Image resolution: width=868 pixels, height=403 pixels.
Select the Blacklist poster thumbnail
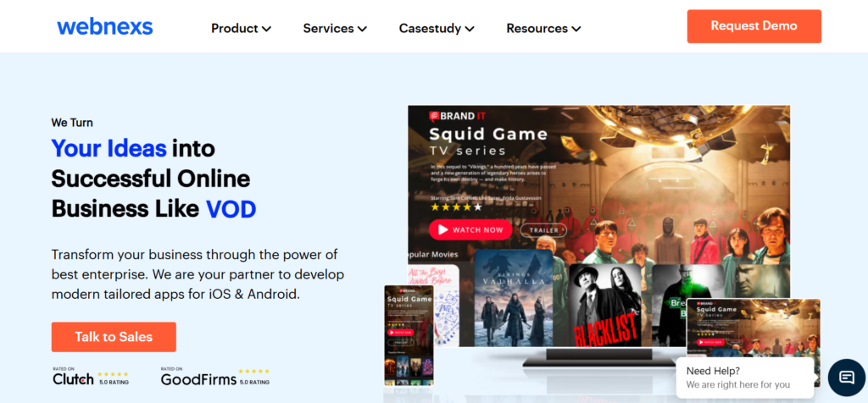pyautogui.click(x=604, y=305)
